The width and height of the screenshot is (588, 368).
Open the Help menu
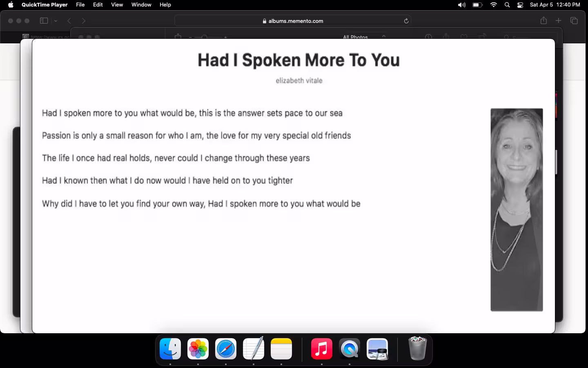[165, 5]
